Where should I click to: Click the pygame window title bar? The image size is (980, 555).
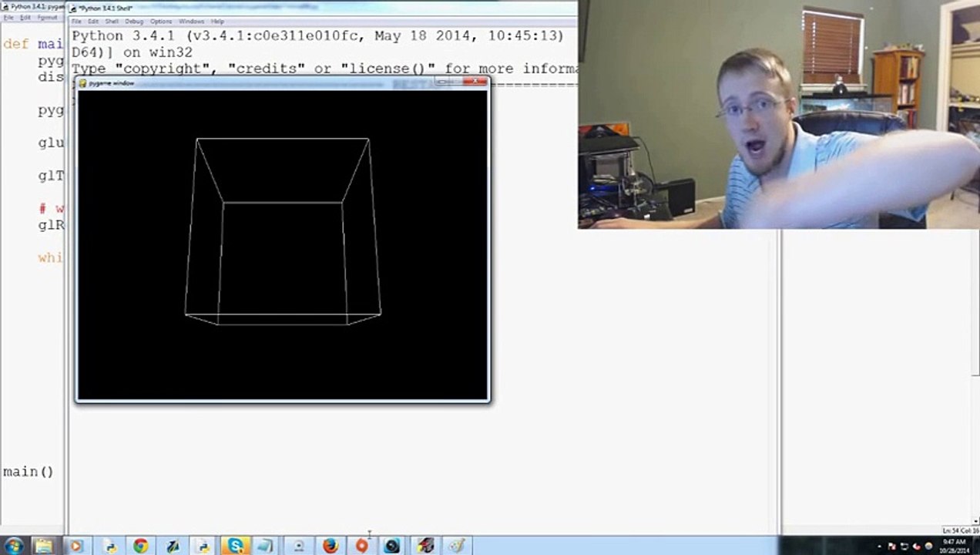coord(282,82)
